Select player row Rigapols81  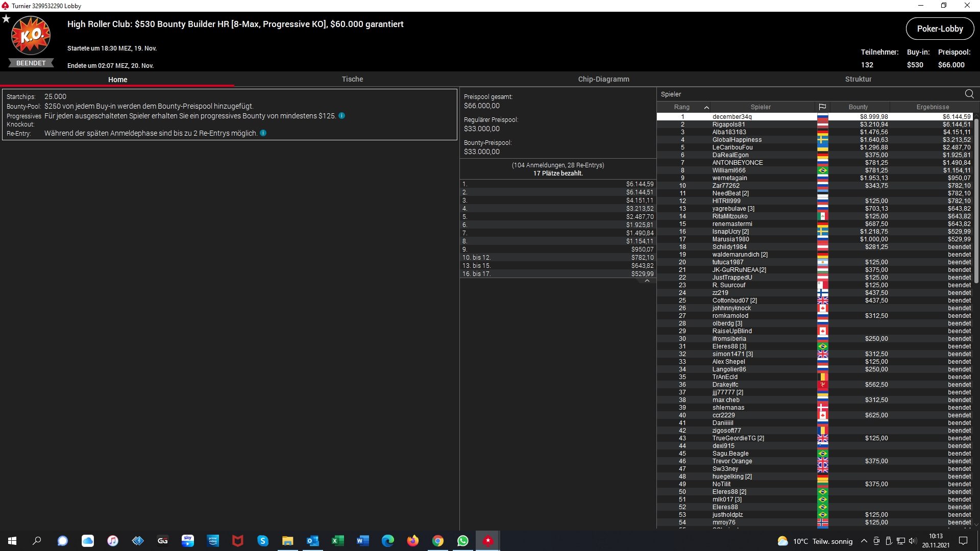[x=815, y=124]
